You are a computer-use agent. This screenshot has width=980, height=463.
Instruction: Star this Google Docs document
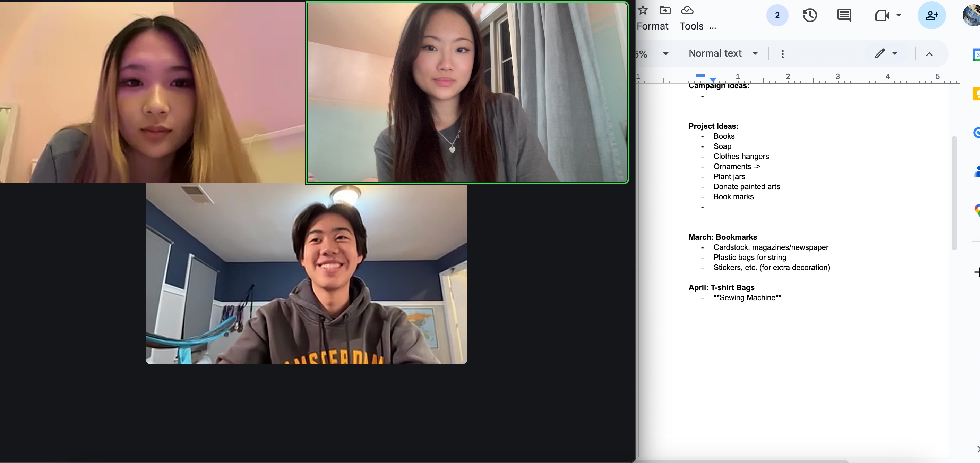pyautogui.click(x=643, y=10)
